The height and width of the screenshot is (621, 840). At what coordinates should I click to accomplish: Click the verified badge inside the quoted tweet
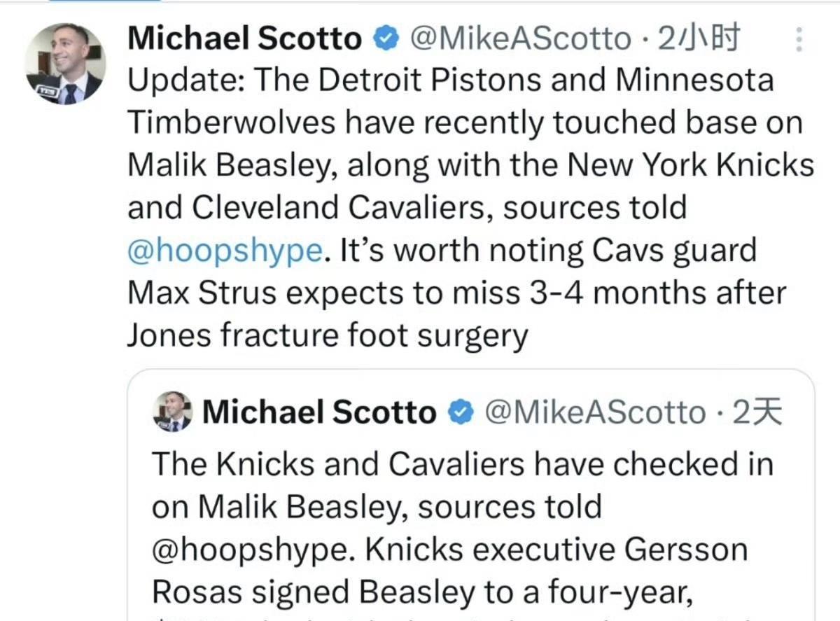click(x=458, y=412)
